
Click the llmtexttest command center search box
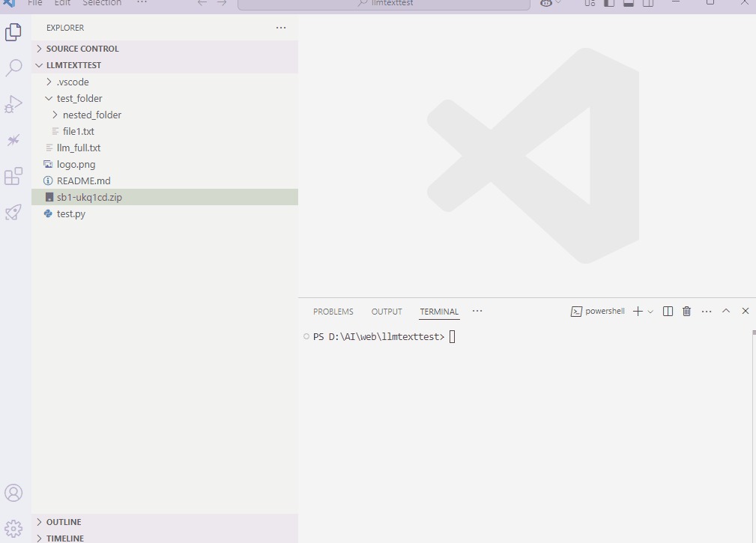[384, 4]
